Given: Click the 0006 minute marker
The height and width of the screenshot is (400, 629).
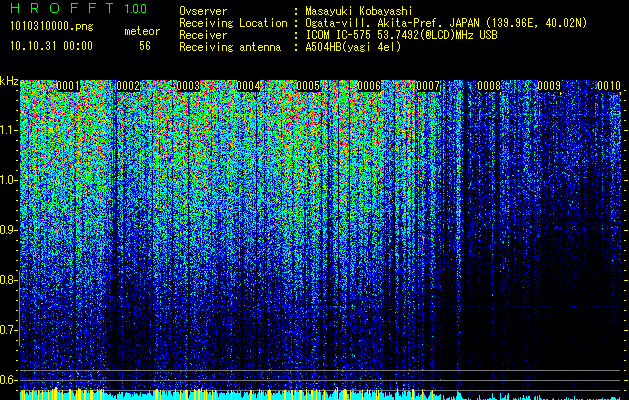Looking at the screenshot, I should pyautogui.click(x=369, y=86).
